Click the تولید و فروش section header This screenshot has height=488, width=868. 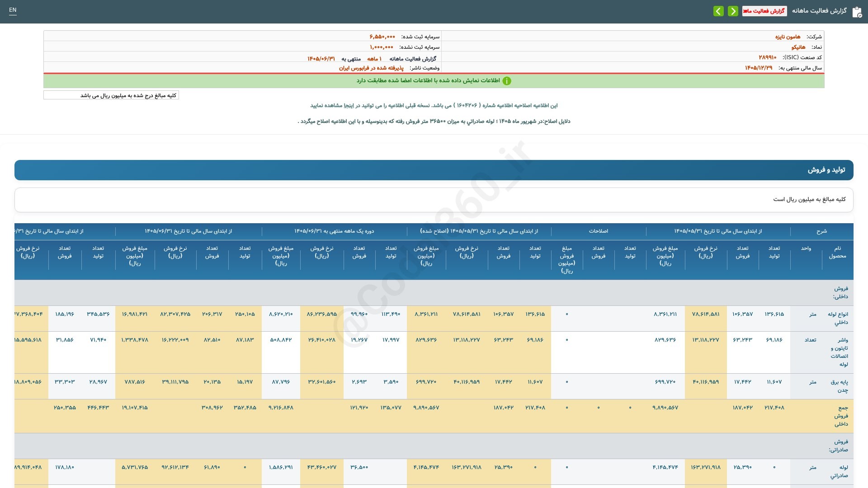click(x=434, y=170)
